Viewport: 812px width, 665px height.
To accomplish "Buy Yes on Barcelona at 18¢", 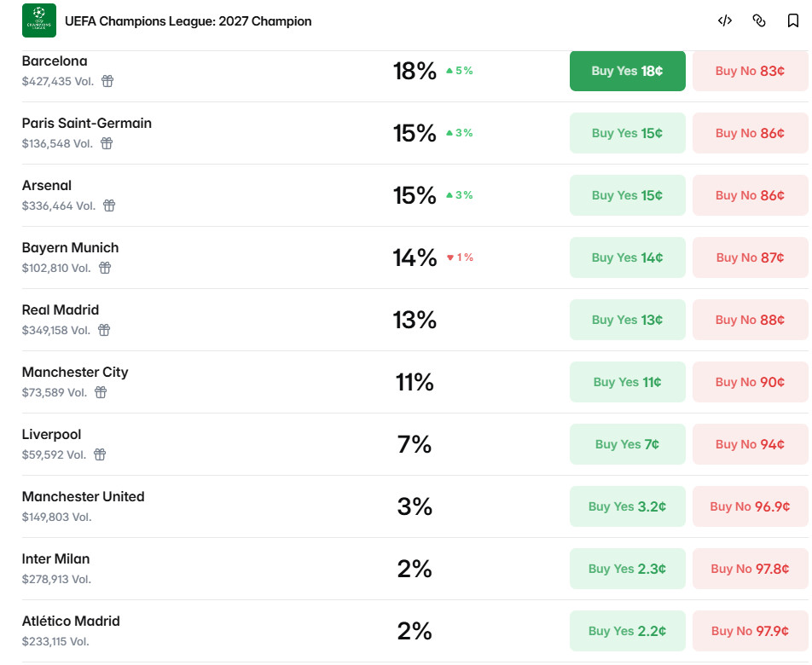I will (627, 71).
